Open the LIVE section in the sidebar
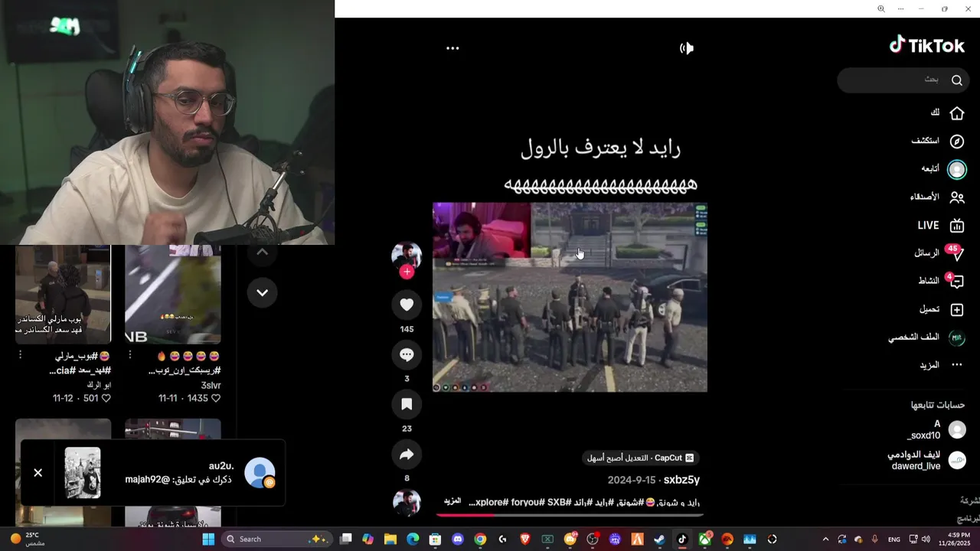 pyautogui.click(x=956, y=226)
